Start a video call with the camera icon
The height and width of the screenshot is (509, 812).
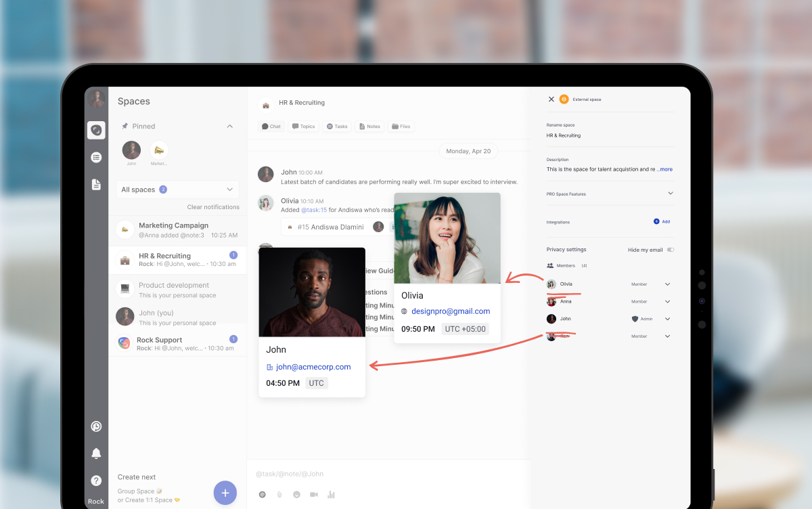(313, 494)
